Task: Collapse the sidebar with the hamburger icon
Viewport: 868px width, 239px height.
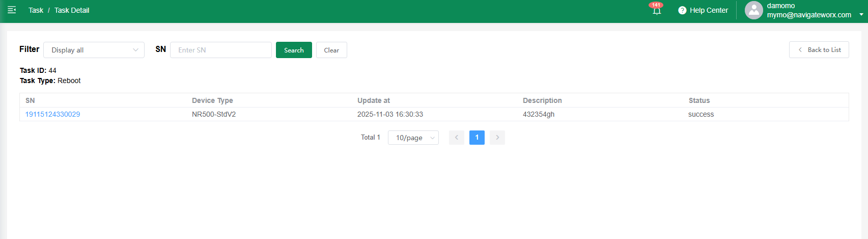Action: 12,10
